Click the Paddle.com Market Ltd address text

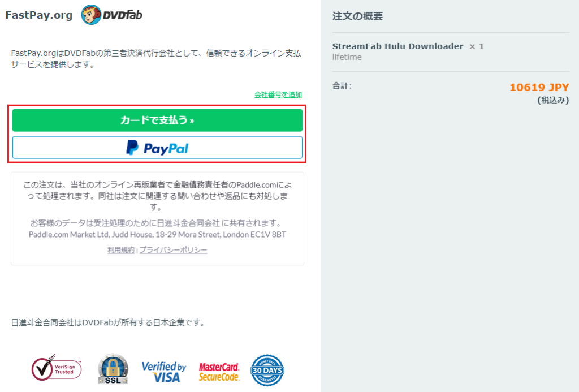[157, 235]
